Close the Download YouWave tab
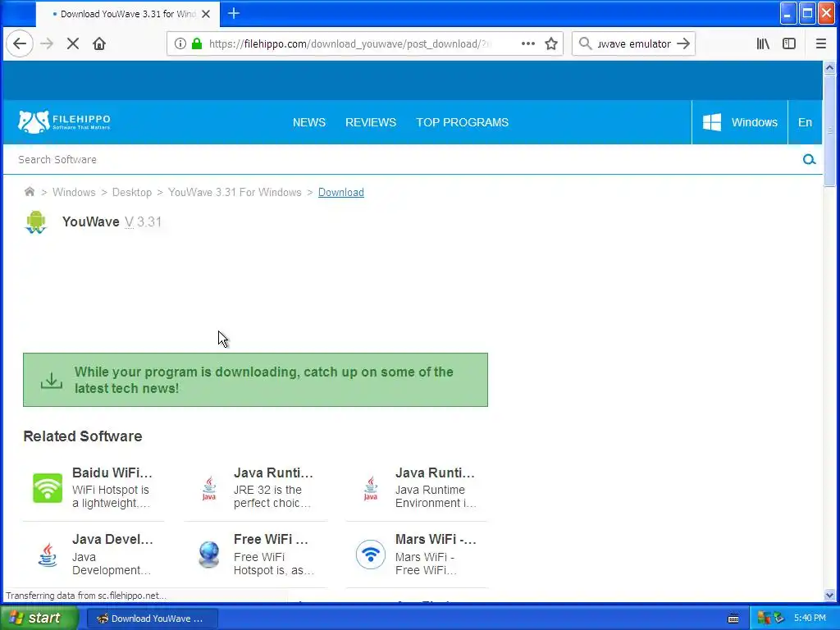Screen dimensions: 840x630 pyautogui.click(x=206, y=15)
